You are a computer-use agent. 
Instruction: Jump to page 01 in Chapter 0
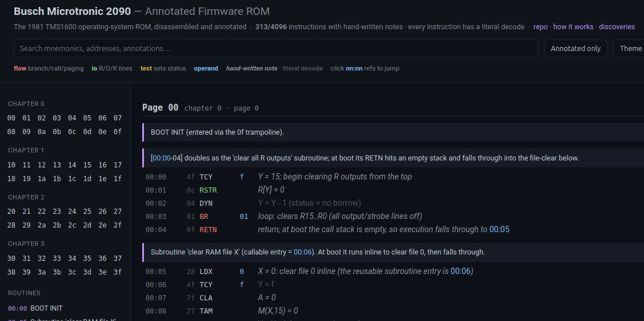pyautogui.click(x=27, y=118)
